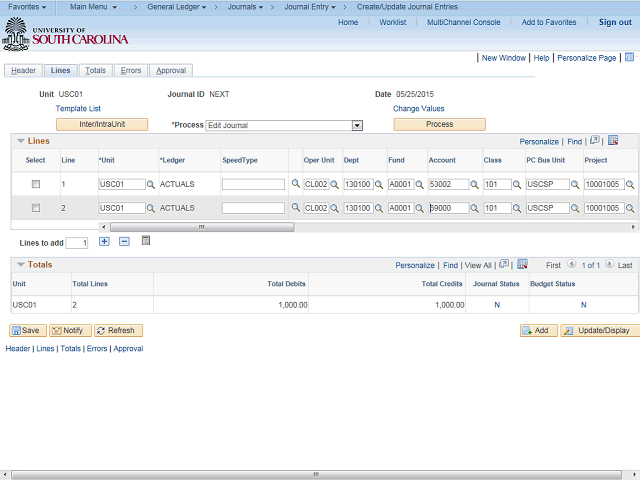Open the Template List link
The image size is (640, 480).
(78, 109)
